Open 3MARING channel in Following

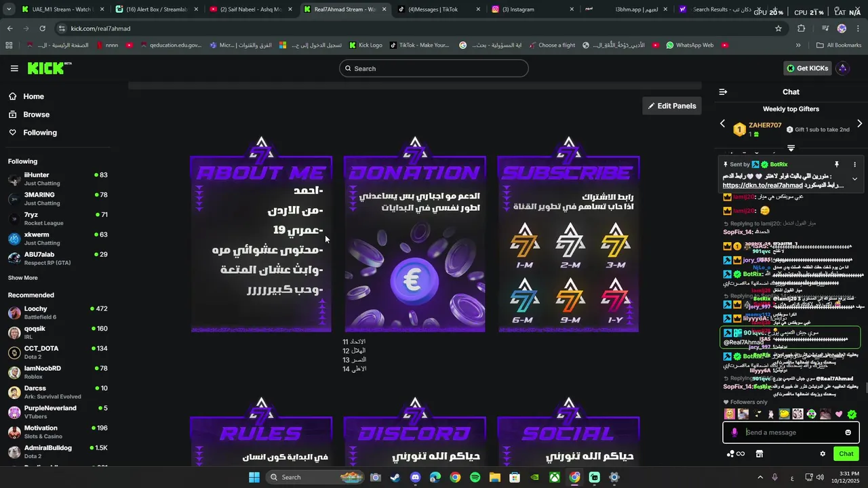point(58,199)
